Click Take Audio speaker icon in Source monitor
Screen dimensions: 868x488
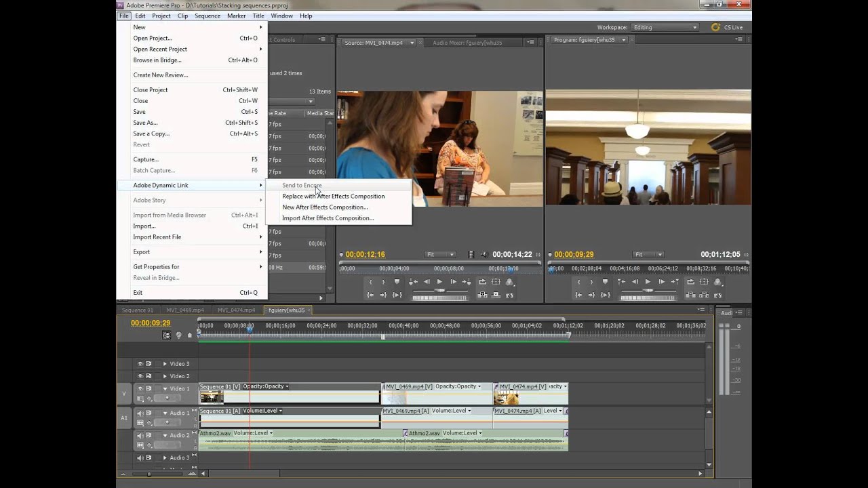pos(484,255)
